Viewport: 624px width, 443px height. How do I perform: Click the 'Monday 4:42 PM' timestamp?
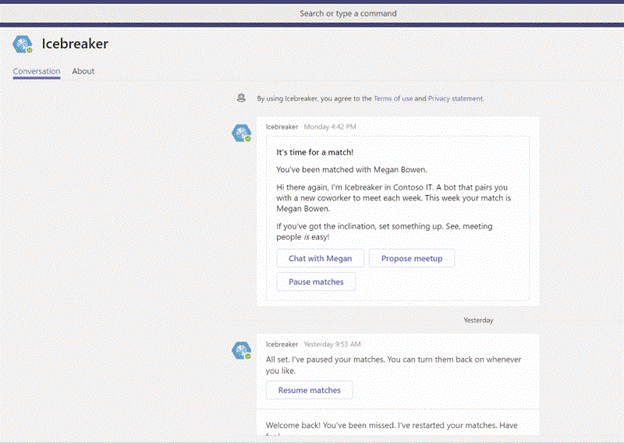(x=330, y=127)
